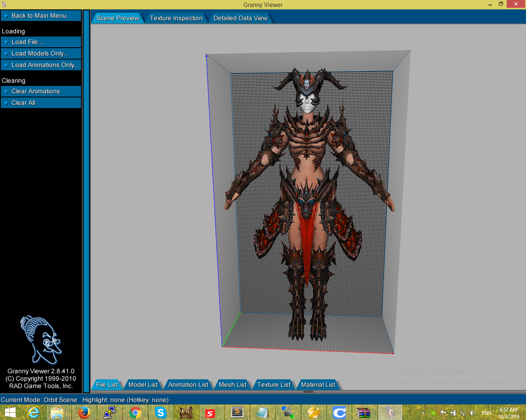Show the Animation List tab
The image size is (526, 420).
coord(188,385)
